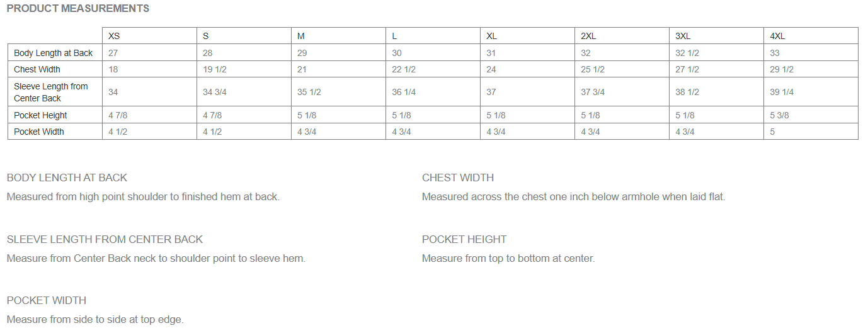Click the BODY LENGTH AT BACK description heading
Screen dimensions: 868x333
tap(67, 178)
